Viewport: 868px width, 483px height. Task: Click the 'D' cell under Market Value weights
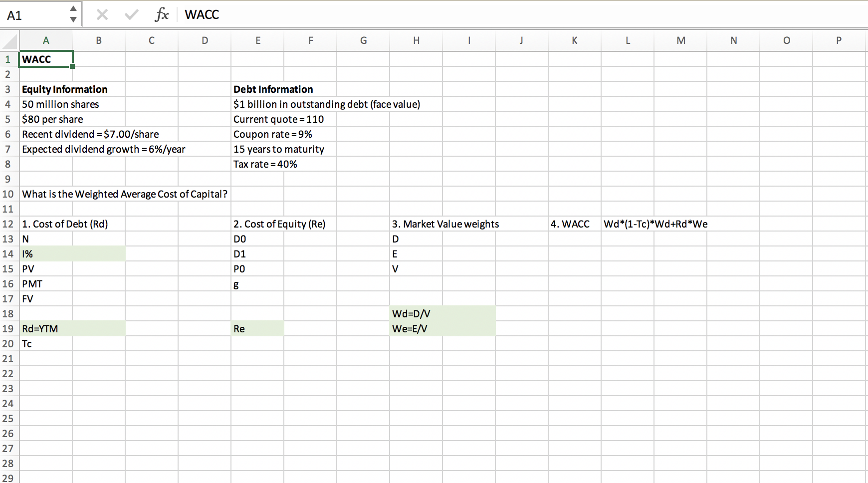pos(417,239)
